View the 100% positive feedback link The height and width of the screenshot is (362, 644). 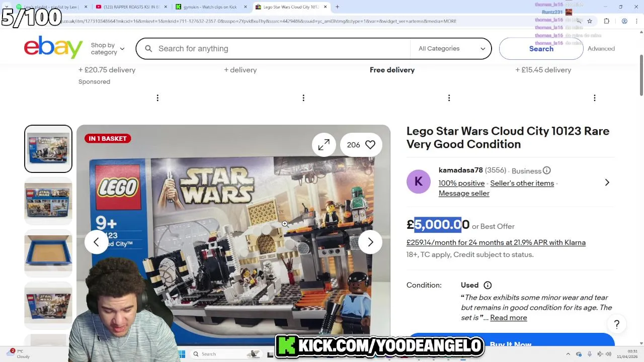tap(461, 183)
